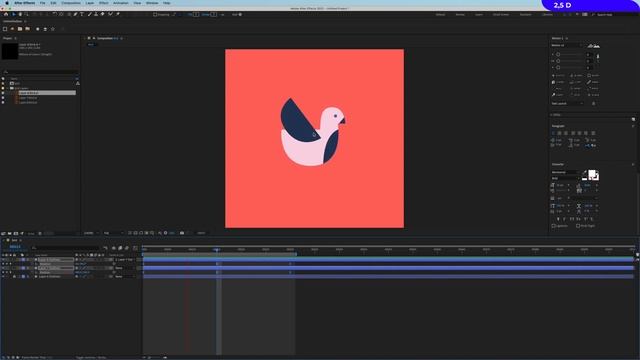Toggle the Ligatures checkbox
The width and height of the screenshot is (640, 360).
(x=553, y=226)
